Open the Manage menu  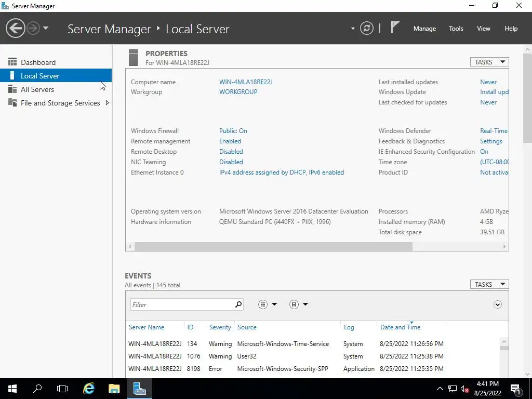424,29
